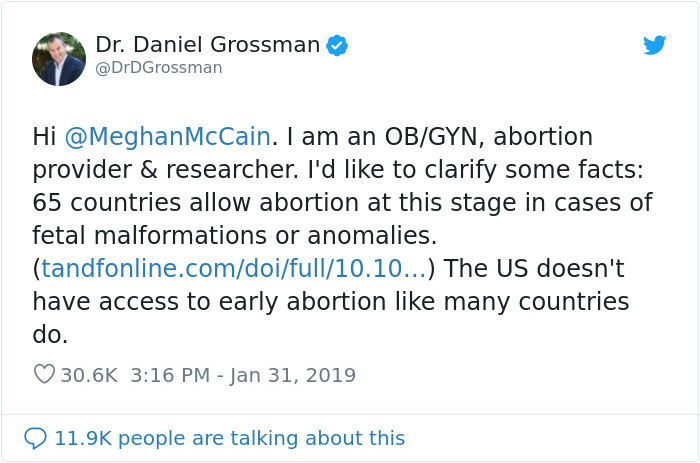The width and height of the screenshot is (700, 463).
Task: Click the date 'Jan 31, 2019'
Action: click(x=295, y=376)
